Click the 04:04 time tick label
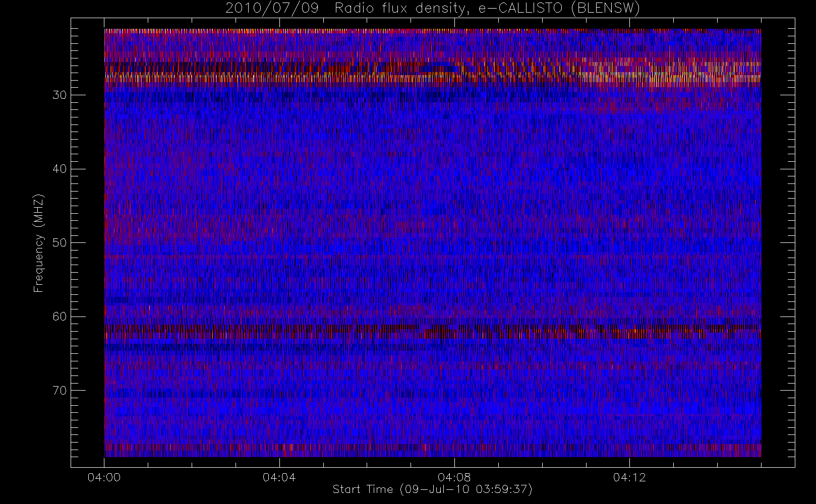This screenshot has height=504, width=816. (279, 477)
